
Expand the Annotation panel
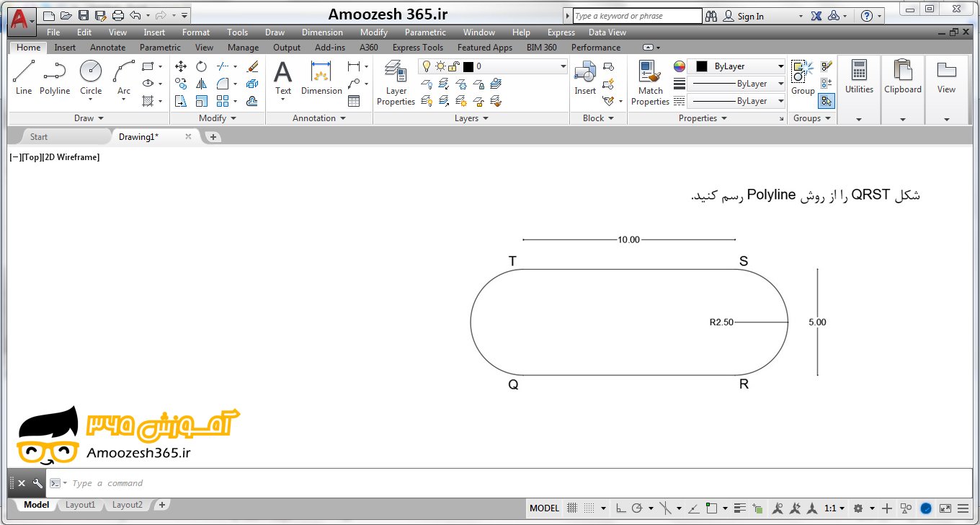point(319,118)
